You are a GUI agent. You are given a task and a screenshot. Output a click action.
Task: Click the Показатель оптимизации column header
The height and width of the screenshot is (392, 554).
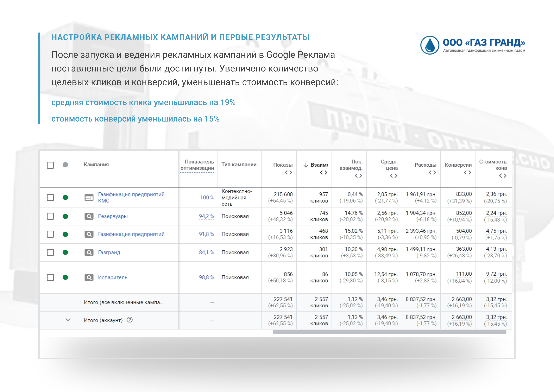[197, 165]
